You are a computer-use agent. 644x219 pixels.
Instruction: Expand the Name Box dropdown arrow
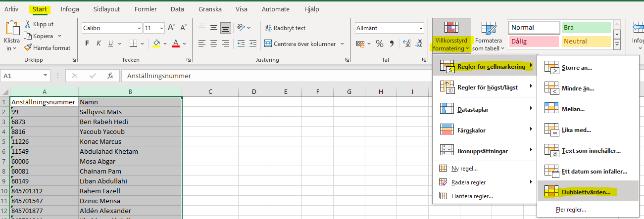(x=46, y=76)
